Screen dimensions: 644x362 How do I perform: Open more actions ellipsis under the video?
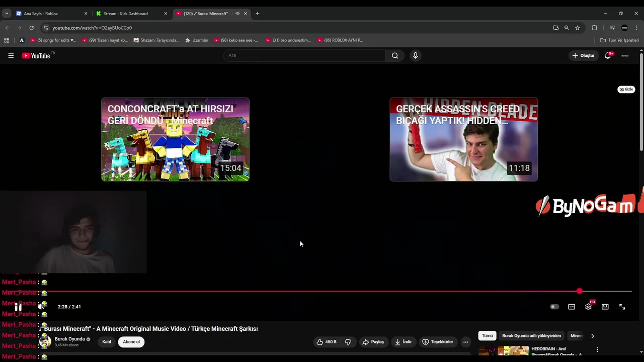pyautogui.click(x=466, y=342)
